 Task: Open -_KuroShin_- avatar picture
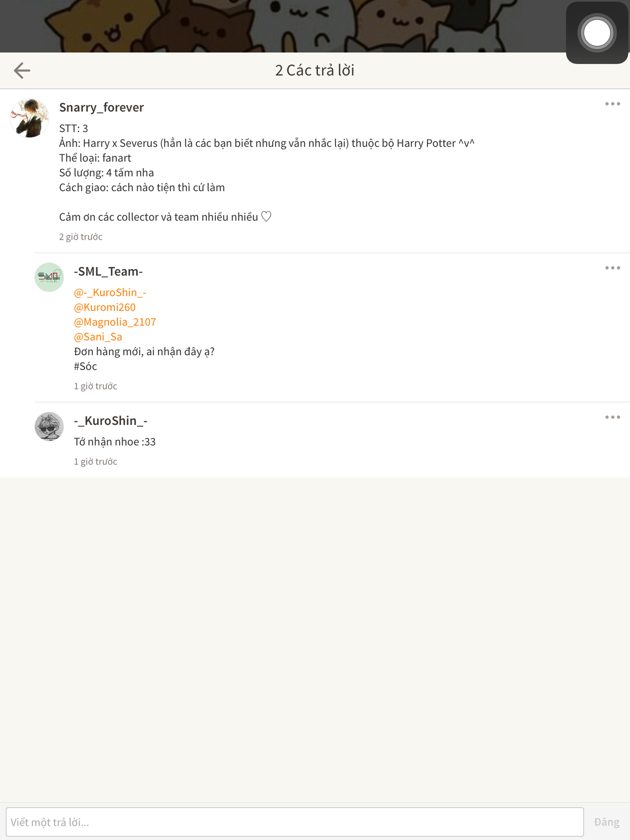pos(49,427)
